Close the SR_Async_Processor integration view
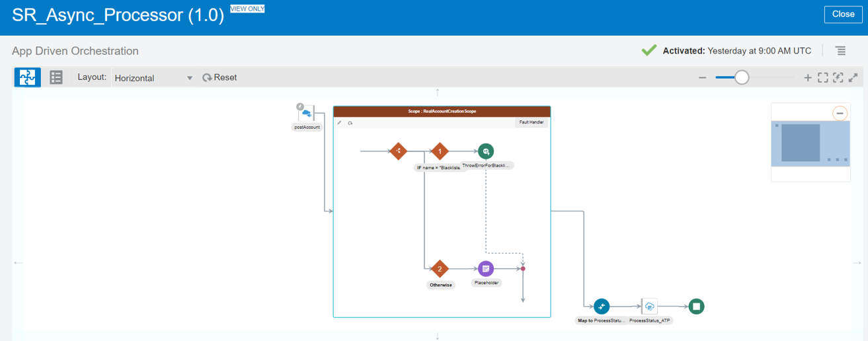This screenshot has height=341, width=868. pos(843,14)
